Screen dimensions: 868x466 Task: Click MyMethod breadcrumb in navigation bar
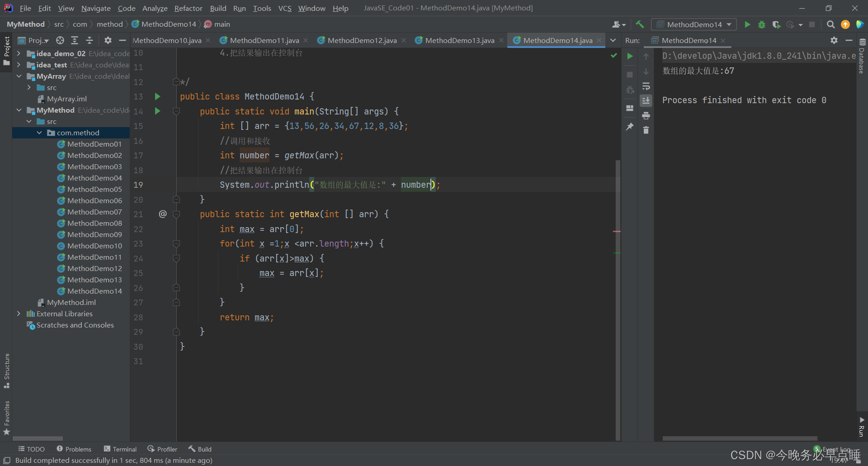pyautogui.click(x=26, y=24)
